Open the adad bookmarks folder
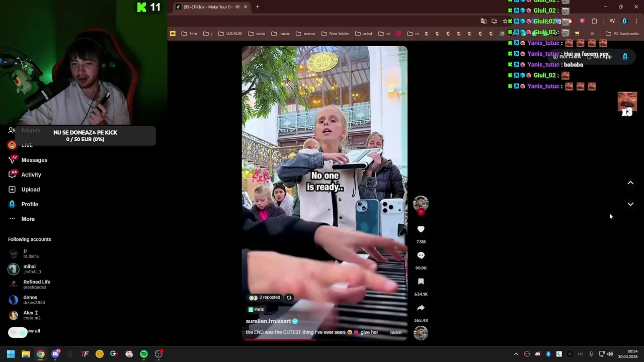This screenshot has width=644, height=362. [363, 34]
